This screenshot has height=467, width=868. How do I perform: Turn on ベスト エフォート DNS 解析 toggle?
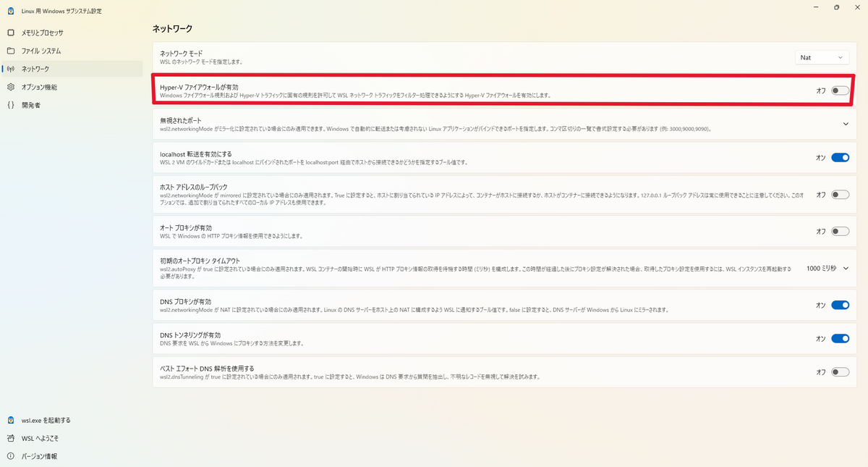click(840, 372)
